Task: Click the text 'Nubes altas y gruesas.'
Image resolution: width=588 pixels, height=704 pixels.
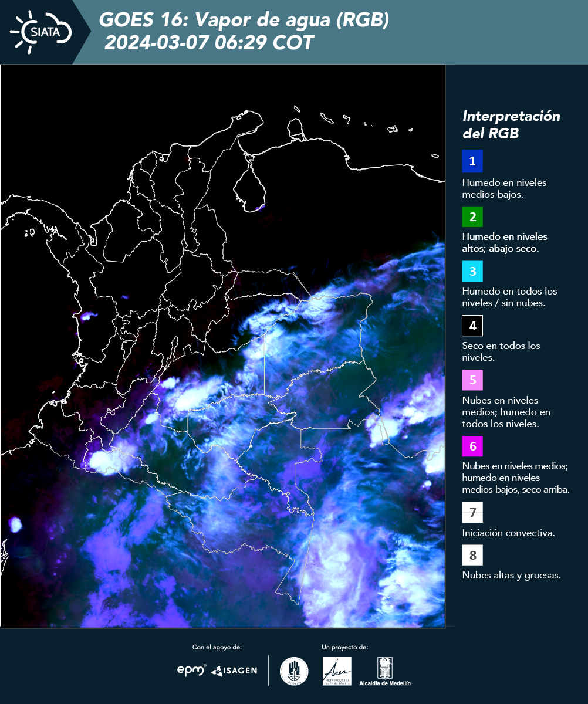Action: coord(511,576)
